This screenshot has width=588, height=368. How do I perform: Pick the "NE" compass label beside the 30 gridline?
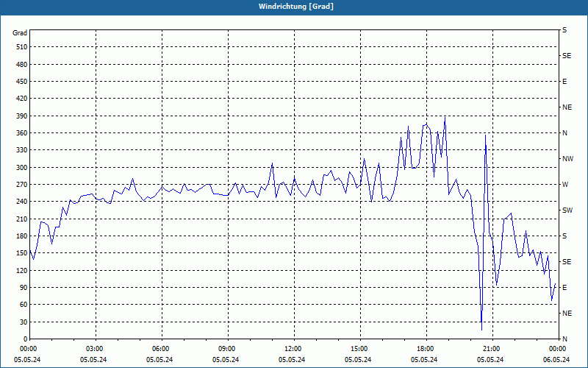[567, 314]
